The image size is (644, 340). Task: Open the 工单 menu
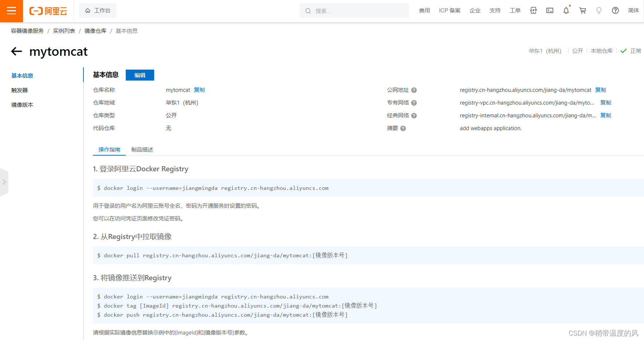pos(515,11)
